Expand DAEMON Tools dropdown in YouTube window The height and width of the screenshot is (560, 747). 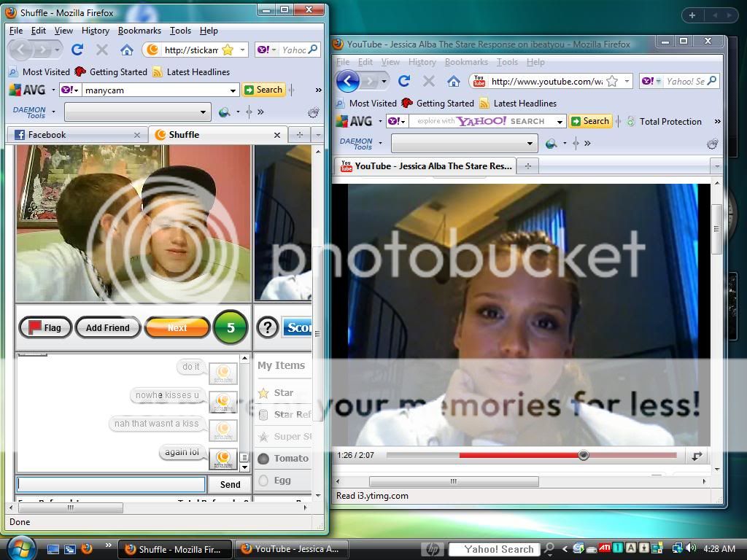coord(531,144)
